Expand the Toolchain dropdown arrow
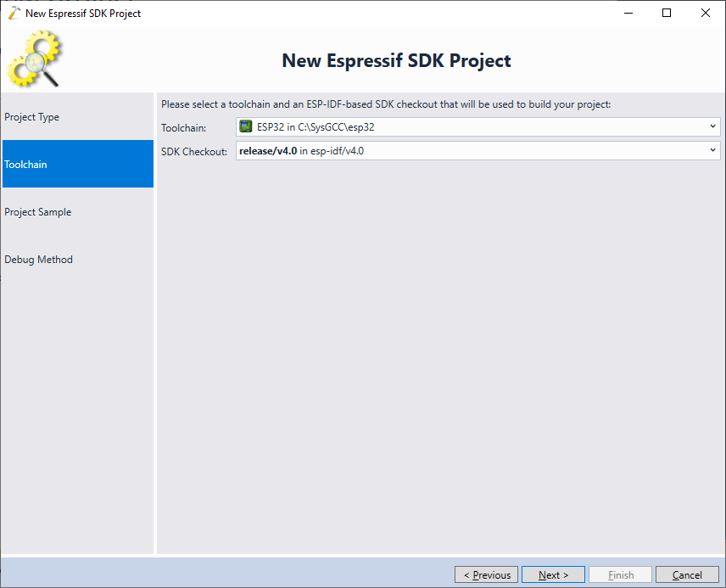This screenshot has height=588, width=726. coord(712,126)
